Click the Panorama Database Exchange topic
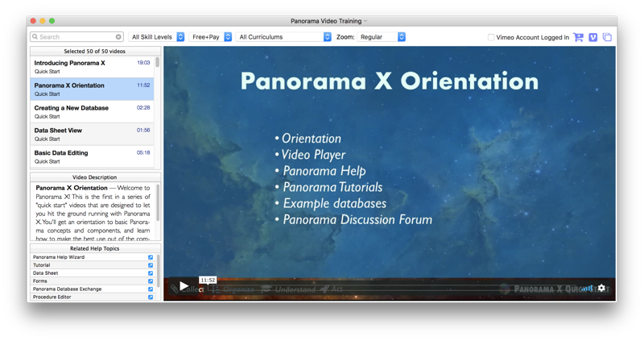Screen dimensions: 644x341 coord(68,289)
